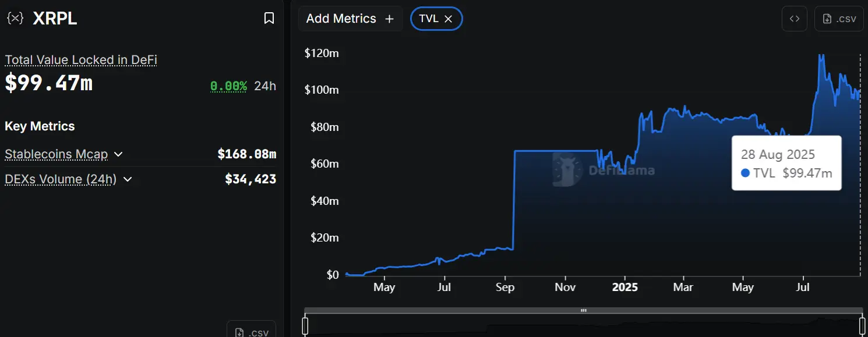Bookmark the XRPL chain
Image resolution: width=868 pixels, height=337 pixels.
[269, 19]
